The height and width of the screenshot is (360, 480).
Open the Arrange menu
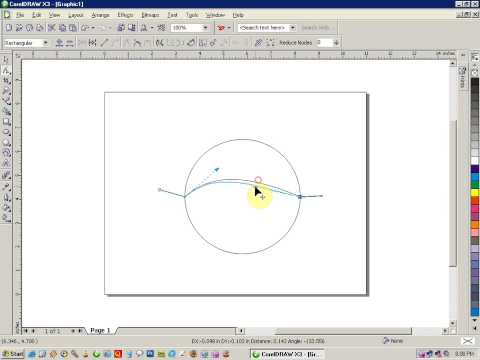[100, 15]
